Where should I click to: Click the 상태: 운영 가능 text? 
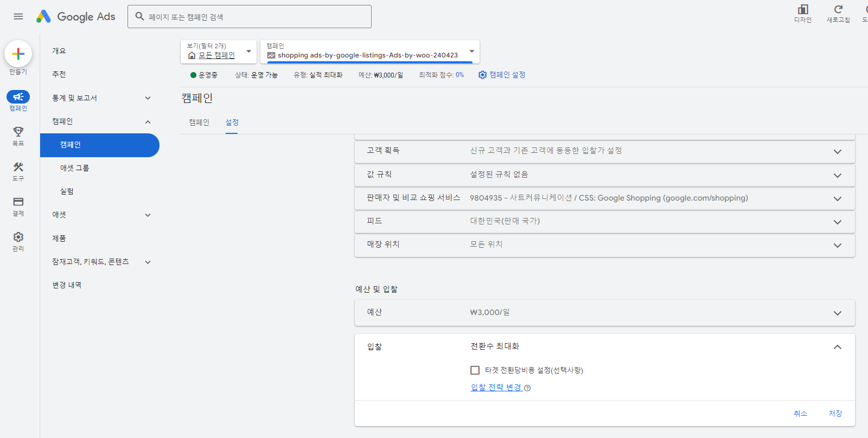click(x=256, y=75)
